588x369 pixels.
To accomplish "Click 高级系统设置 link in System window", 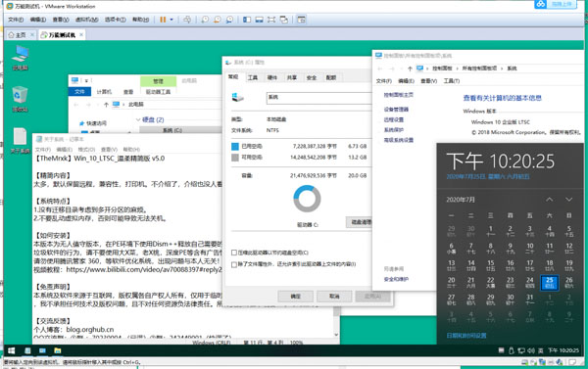I will click(x=398, y=140).
